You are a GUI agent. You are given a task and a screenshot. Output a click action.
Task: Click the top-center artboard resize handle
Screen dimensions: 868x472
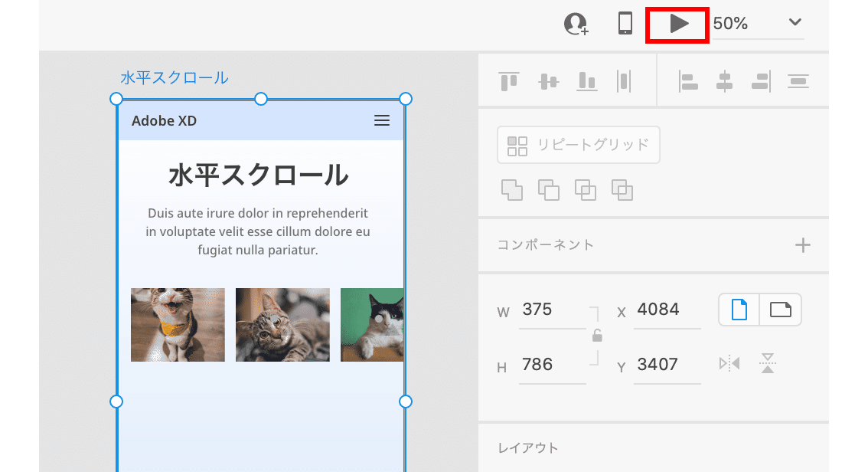(x=261, y=99)
